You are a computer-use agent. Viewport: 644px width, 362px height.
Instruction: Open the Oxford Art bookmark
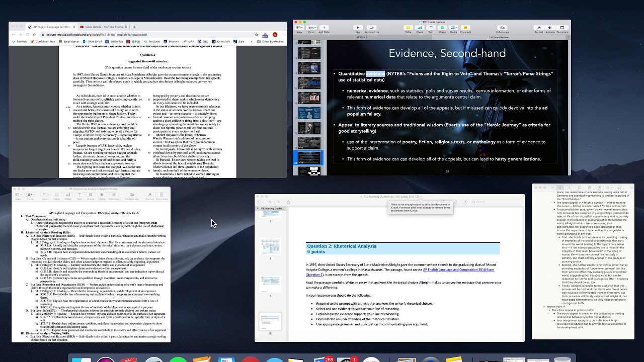(221, 42)
